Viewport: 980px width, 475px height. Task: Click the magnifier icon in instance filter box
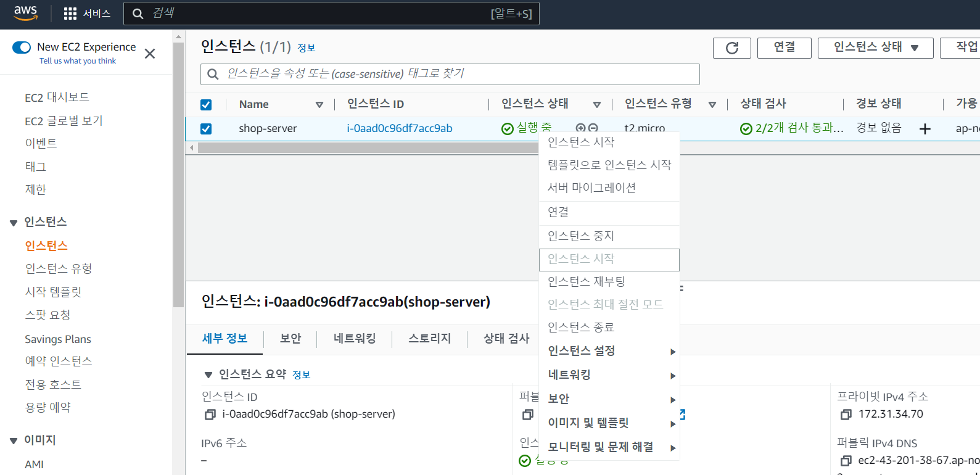tap(213, 74)
